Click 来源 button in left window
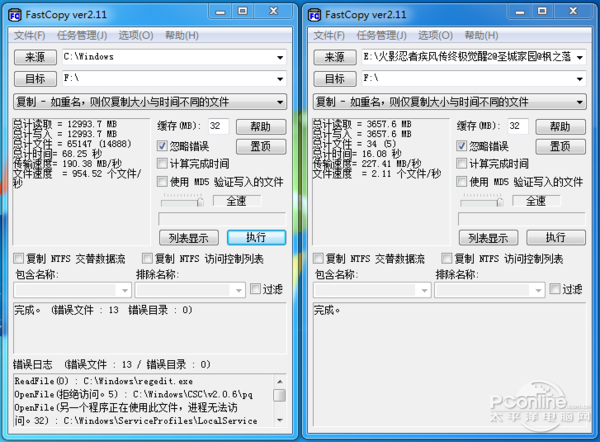This screenshot has height=442, width=600. pos(35,57)
